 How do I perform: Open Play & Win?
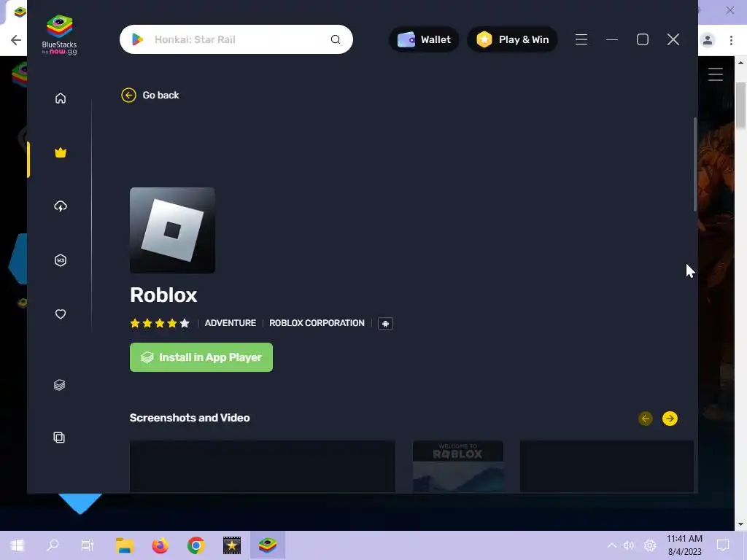point(512,39)
